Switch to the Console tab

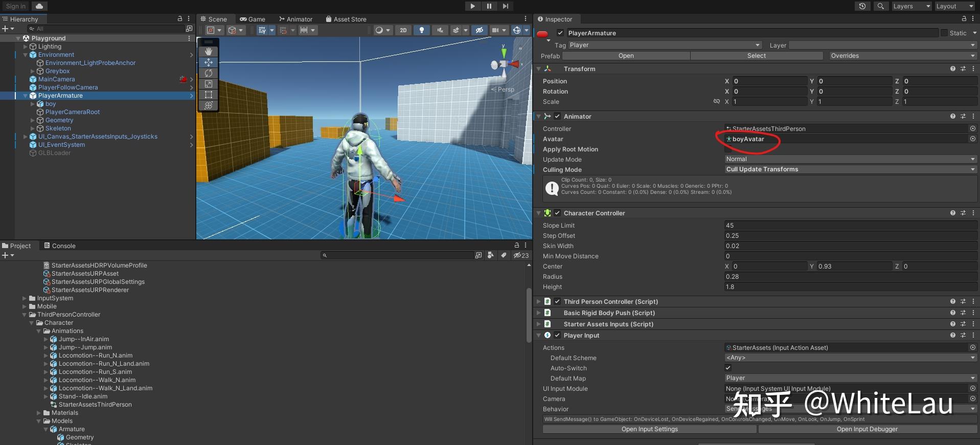coord(60,246)
